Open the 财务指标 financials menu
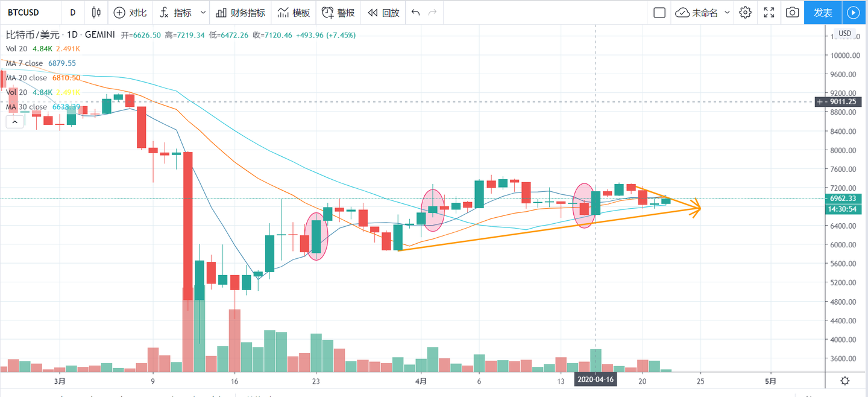The height and width of the screenshot is (397, 868). click(240, 13)
